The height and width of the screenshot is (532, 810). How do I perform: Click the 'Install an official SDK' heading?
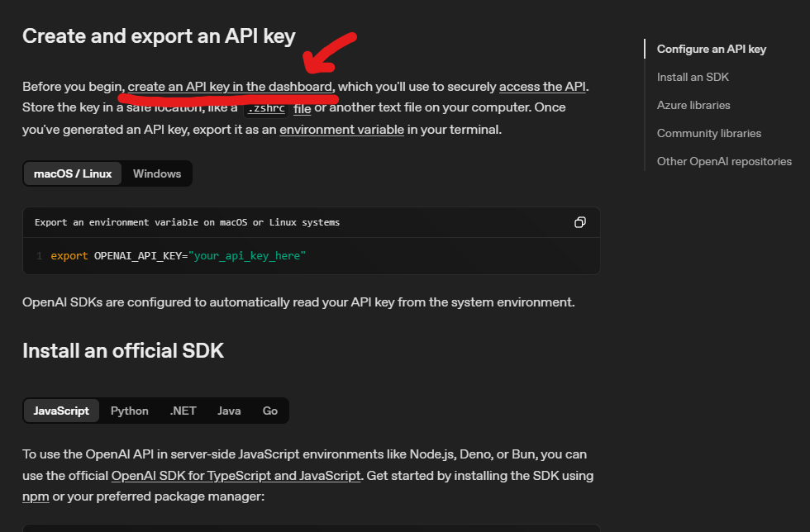pyautogui.click(x=123, y=351)
